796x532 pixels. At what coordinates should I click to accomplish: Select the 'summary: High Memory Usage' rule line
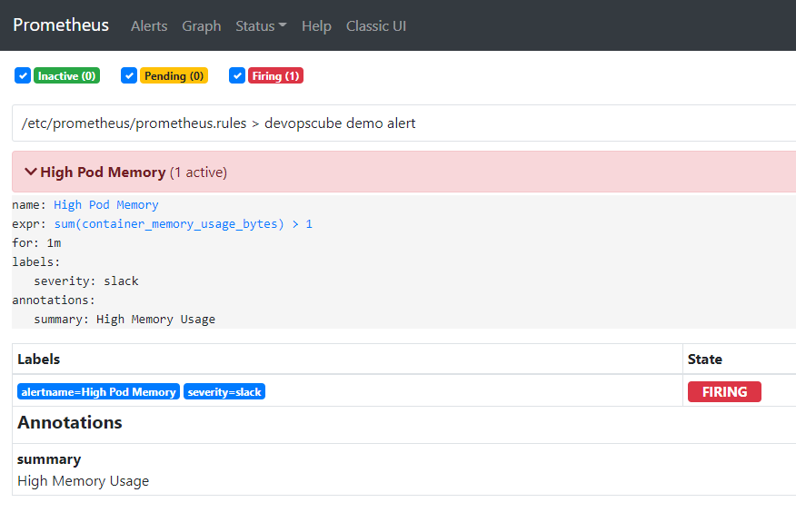click(x=124, y=320)
